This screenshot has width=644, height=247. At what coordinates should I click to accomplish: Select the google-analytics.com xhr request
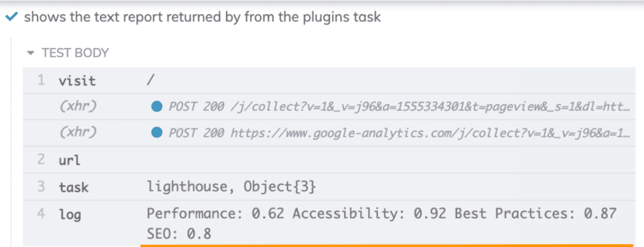(x=329, y=133)
